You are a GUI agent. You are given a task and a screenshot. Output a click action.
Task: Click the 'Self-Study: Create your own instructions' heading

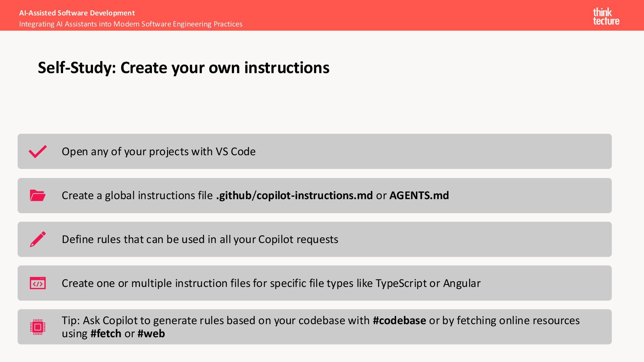(x=183, y=68)
